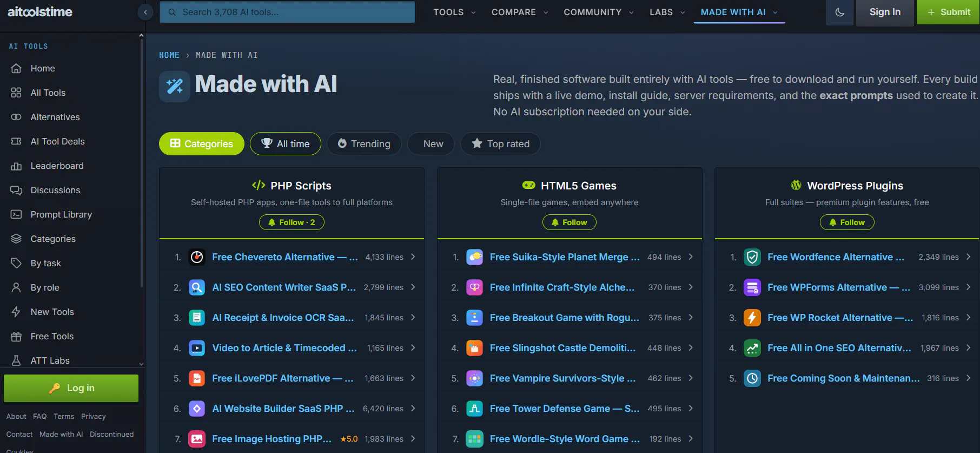Select the New filter tab

(x=431, y=144)
